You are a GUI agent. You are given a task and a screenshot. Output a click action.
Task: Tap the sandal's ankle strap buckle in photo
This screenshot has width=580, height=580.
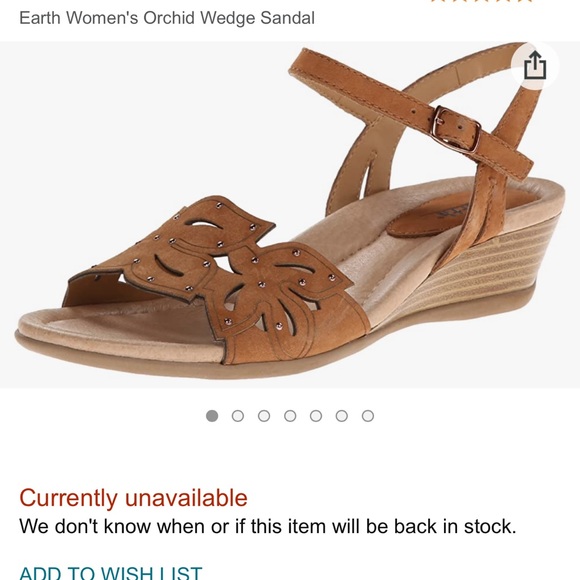coord(457,128)
